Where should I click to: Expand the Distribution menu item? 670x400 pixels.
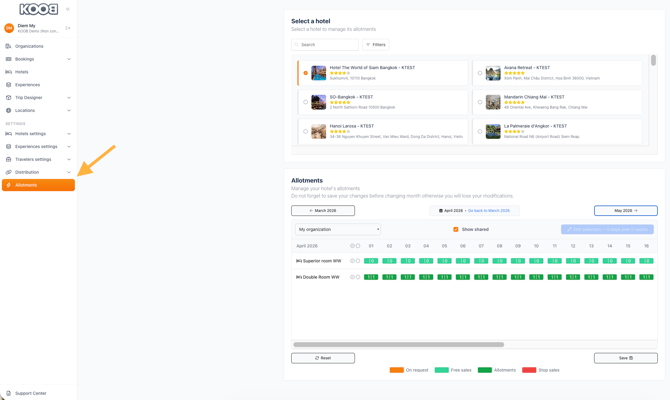(x=69, y=172)
